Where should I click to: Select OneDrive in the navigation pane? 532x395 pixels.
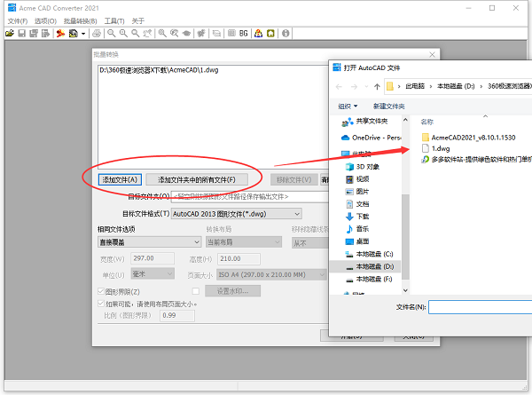click(371, 138)
